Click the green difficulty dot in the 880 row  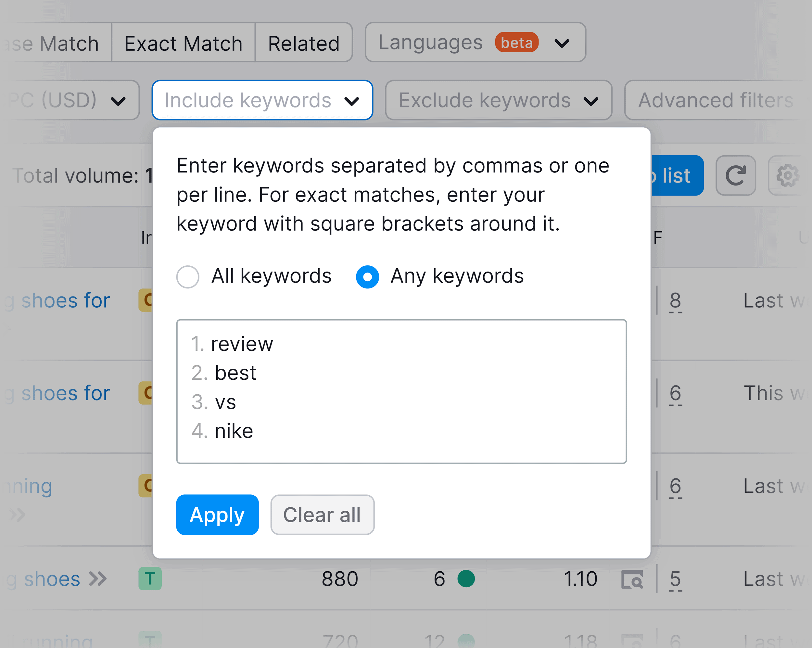(467, 578)
